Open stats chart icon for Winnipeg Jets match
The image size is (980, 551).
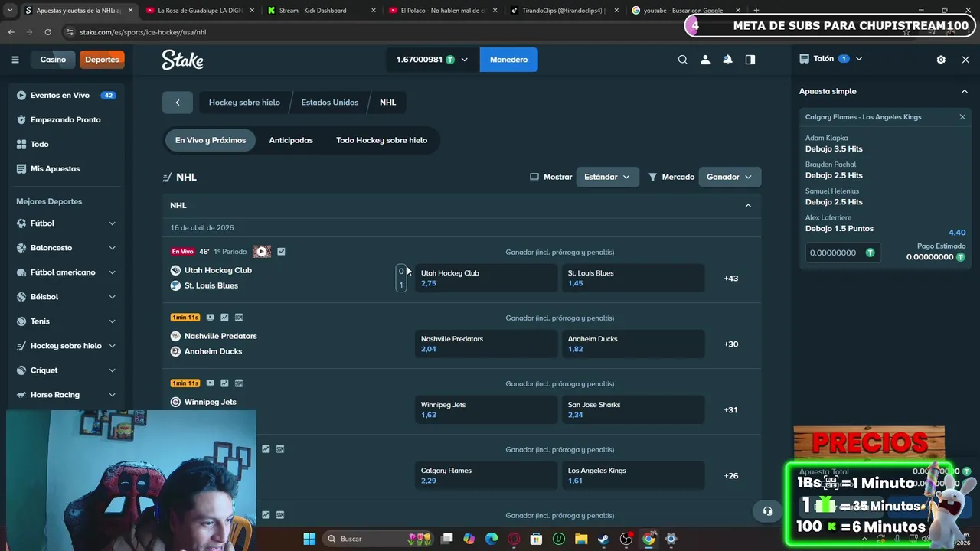pos(224,383)
